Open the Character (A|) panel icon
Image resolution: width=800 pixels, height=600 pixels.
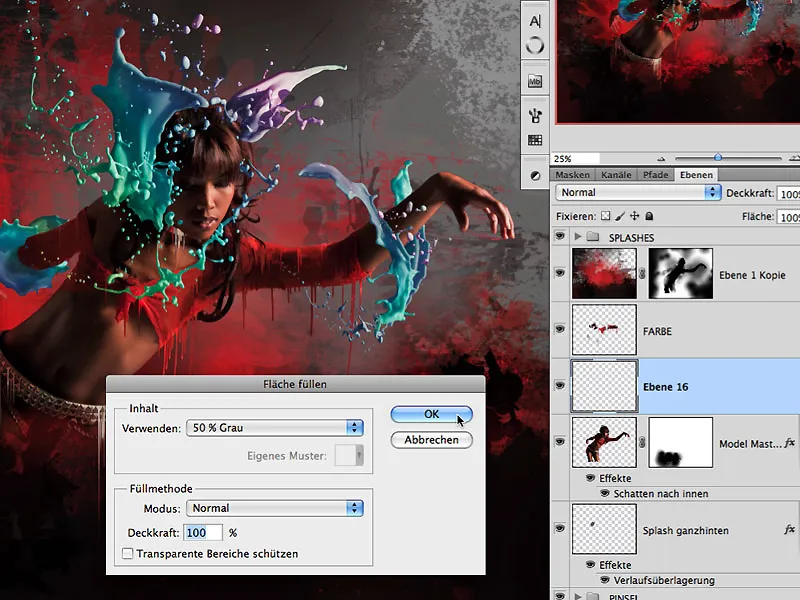pos(535,21)
